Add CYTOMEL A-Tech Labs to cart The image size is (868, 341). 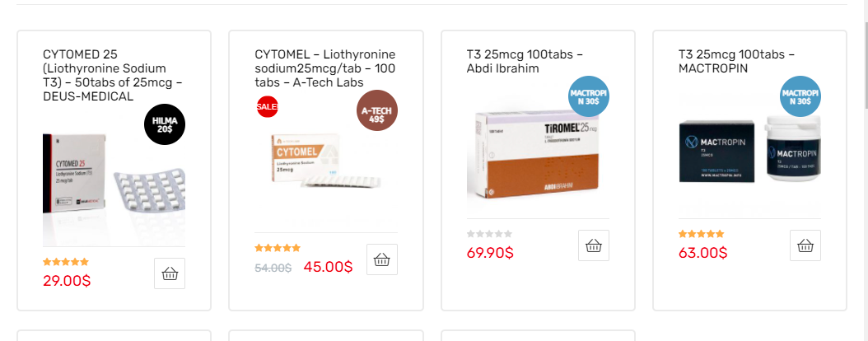pos(381,259)
